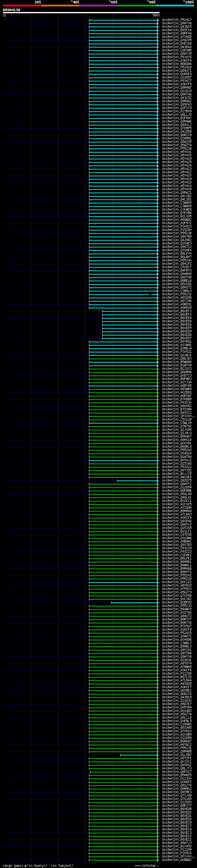197x868 pixels.
Task: Click the UniRef100_A9RD09 hit label
Action: [x=177, y=308]
